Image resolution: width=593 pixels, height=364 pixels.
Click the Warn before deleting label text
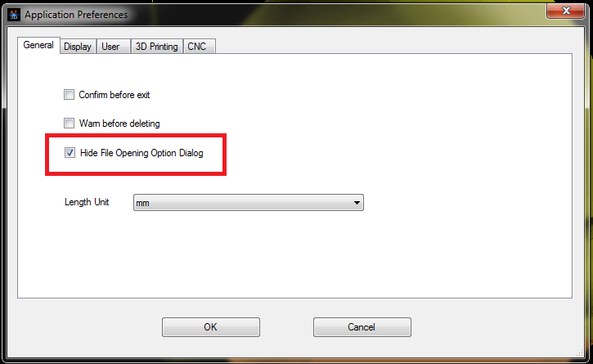pyautogui.click(x=119, y=124)
